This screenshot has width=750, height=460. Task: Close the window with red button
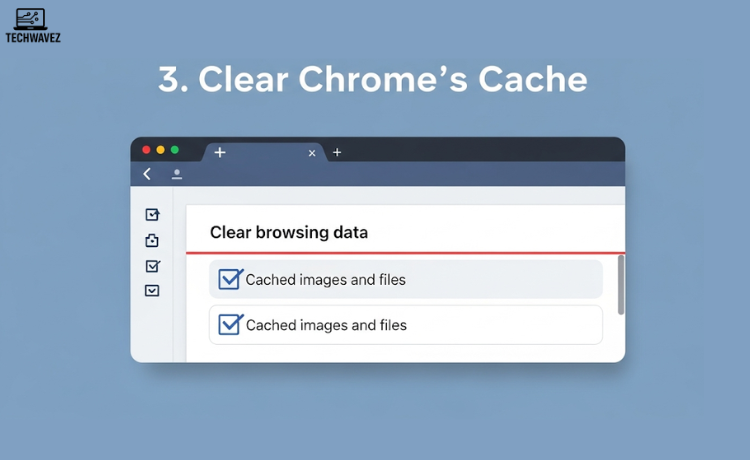pos(146,150)
